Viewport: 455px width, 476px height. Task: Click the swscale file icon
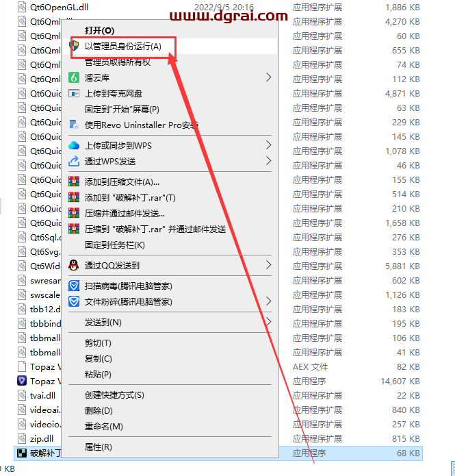(x=22, y=295)
